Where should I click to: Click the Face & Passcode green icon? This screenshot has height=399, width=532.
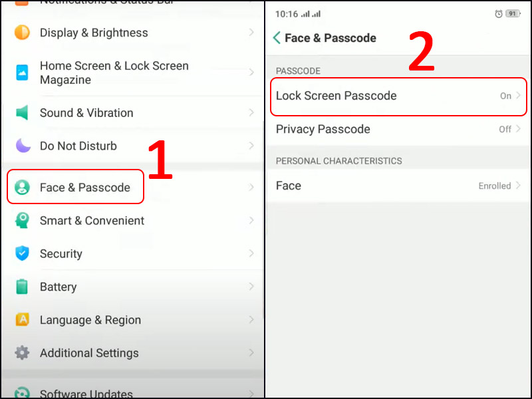[x=23, y=188]
